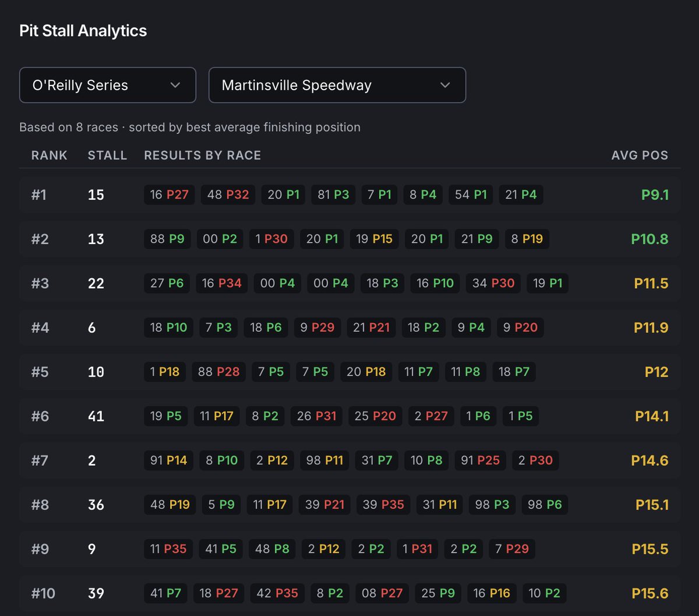
Task: Click the 91 P25 result chip
Action: [481, 460]
